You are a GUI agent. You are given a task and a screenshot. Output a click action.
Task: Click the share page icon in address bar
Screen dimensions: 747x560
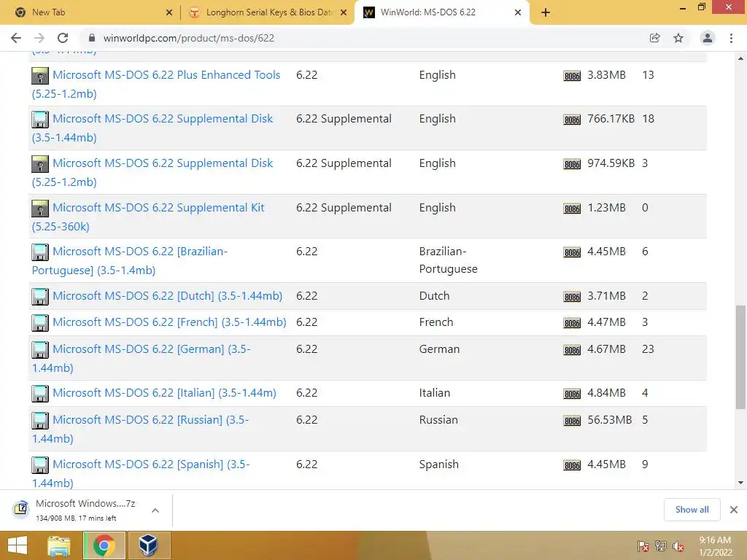click(655, 38)
